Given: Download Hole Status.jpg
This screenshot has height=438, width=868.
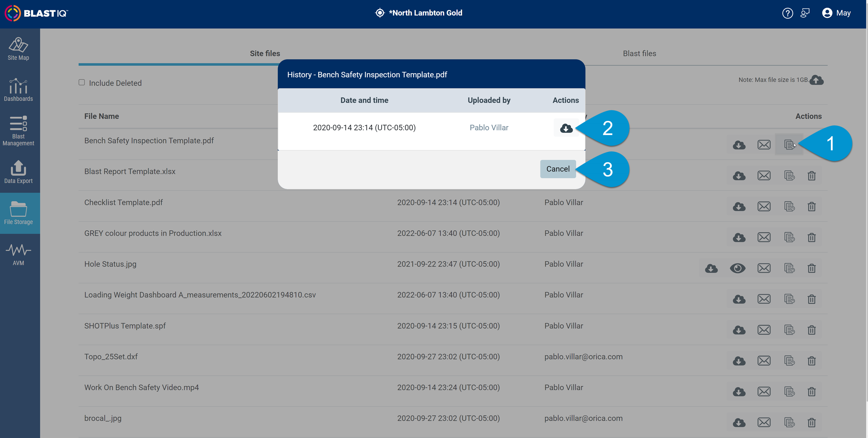Looking at the screenshot, I should 711,268.
